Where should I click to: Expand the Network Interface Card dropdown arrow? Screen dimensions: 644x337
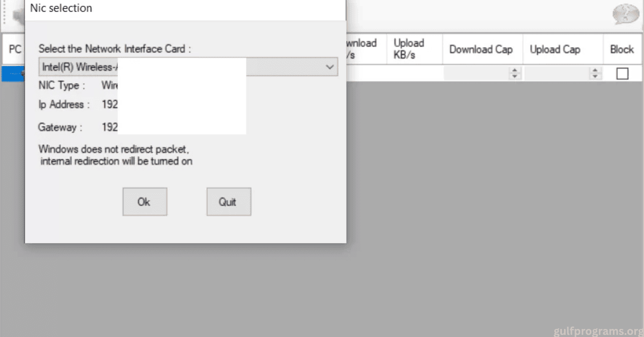pos(330,67)
